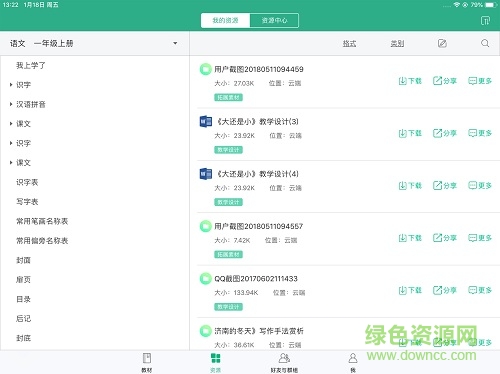Screen dimensions: 500x374
Task: Download 用户截图20180511094557
Action: coord(410,238)
